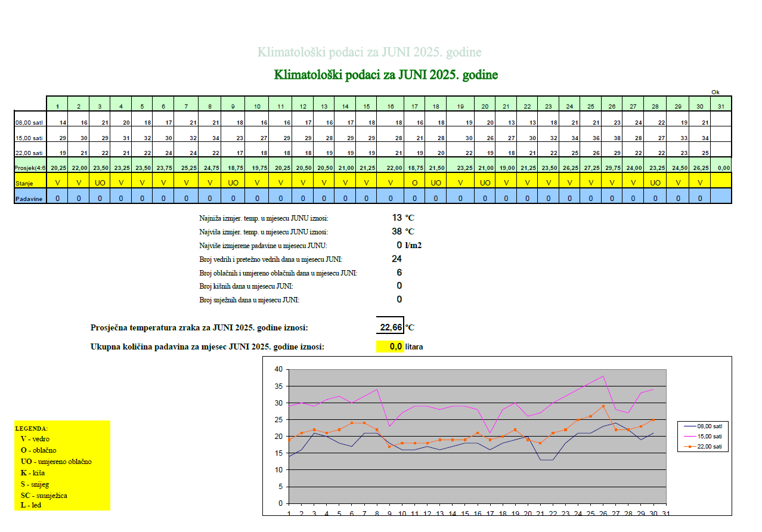Image resolution: width=762 pixels, height=532 pixels.
Task: Click the LEGENDA heading in yellow box
Action: click(x=31, y=428)
